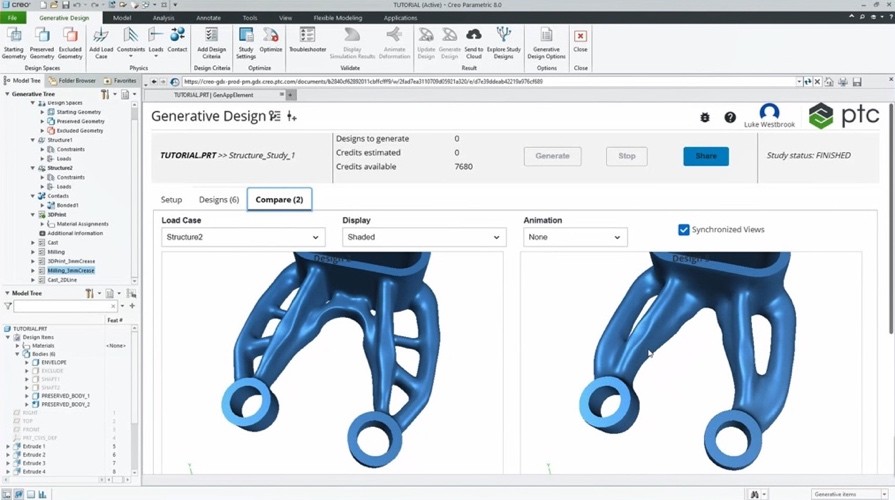Open the Flexible Modeling ribbon tab
Image resolution: width=895 pixels, height=500 pixels.
point(337,18)
